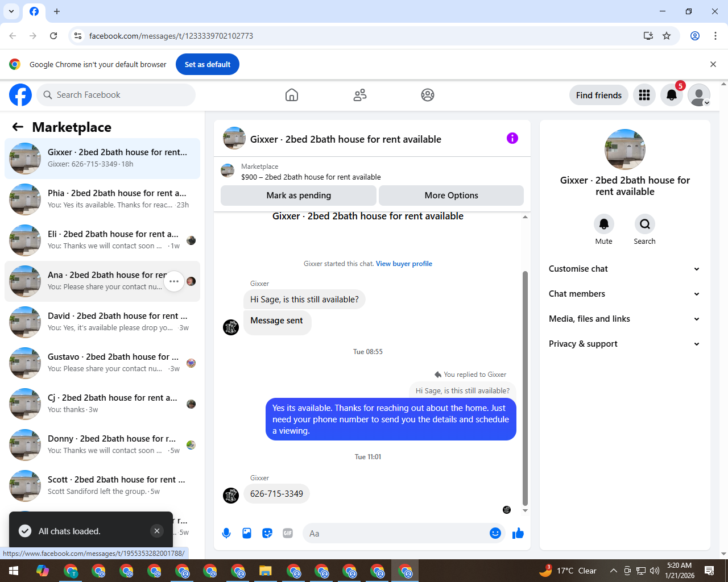
Task: Open More Options for the listing
Action: click(452, 196)
